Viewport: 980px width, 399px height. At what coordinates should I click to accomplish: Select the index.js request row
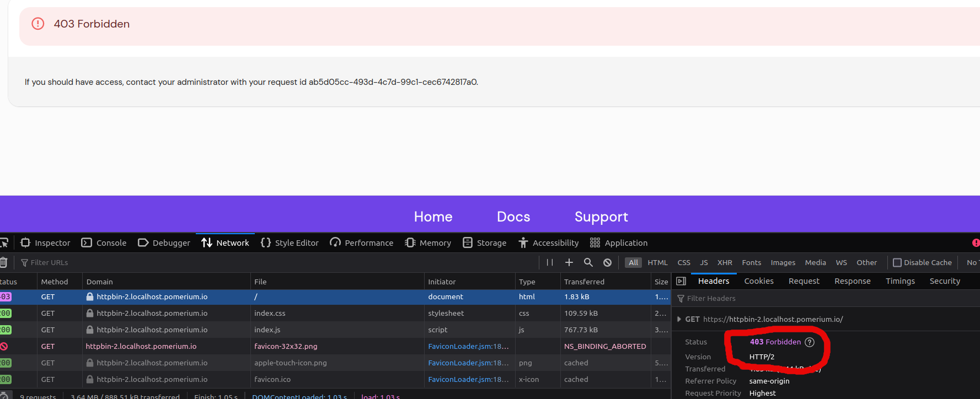(335, 330)
